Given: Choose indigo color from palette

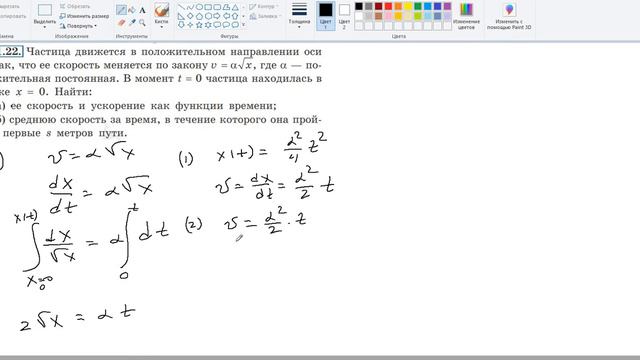Looking at the screenshot, I should pos(437,6).
